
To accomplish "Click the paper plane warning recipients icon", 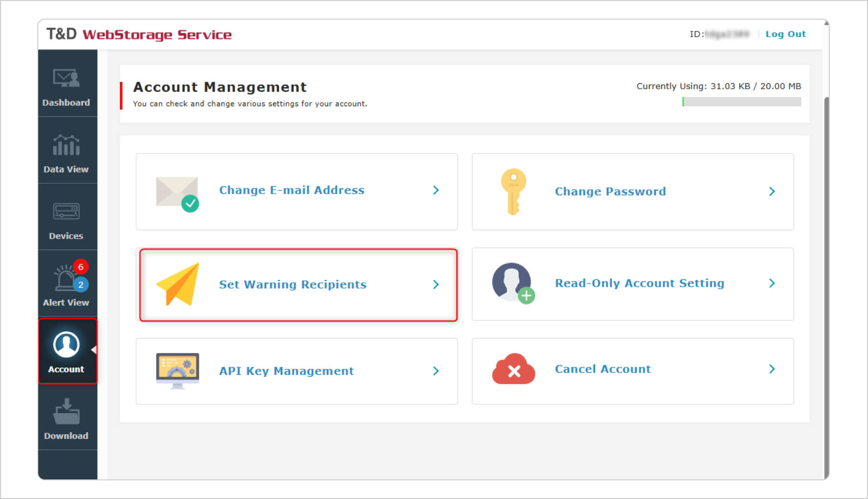I will (x=178, y=284).
